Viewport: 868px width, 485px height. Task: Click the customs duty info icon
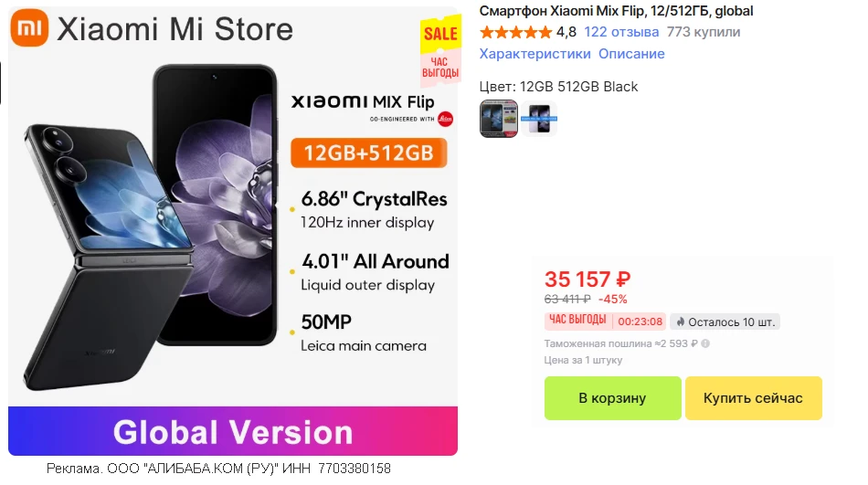[705, 343]
